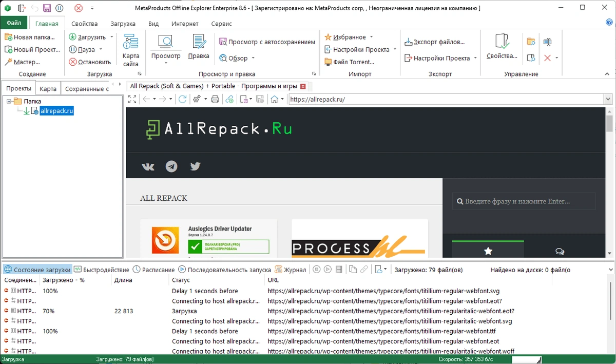Select the comments tab in website sidebar
The height and width of the screenshot is (364, 616).
[560, 251]
